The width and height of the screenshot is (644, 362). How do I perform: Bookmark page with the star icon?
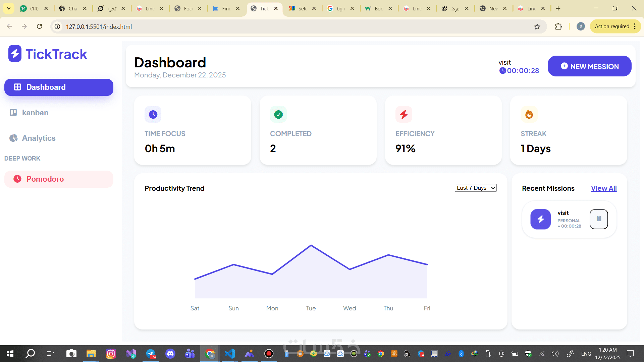(x=537, y=26)
